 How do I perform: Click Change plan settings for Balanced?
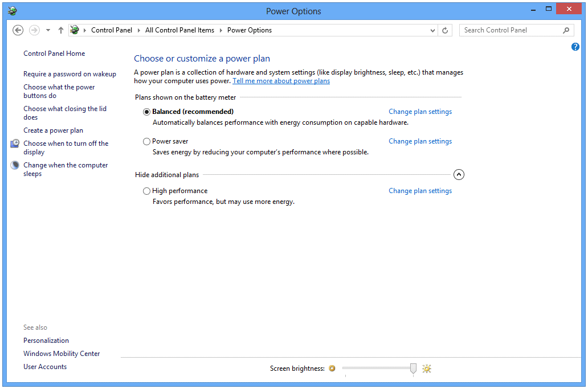pyautogui.click(x=420, y=112)
